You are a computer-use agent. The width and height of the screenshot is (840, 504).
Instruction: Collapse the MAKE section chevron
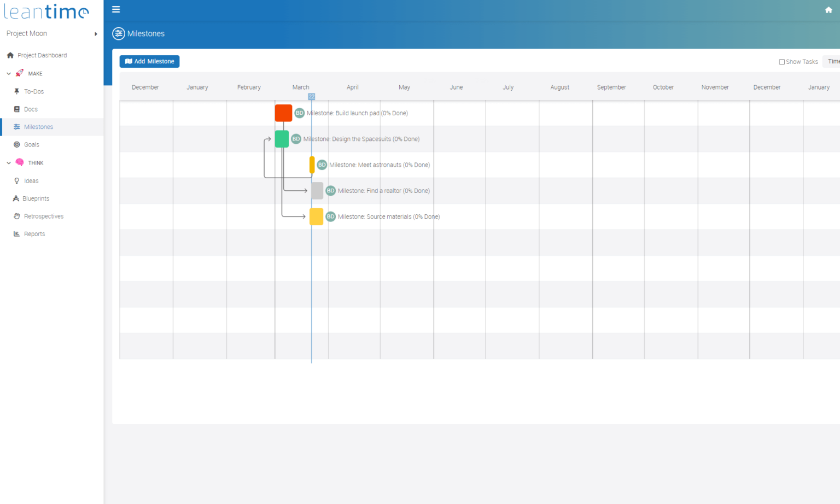click(8, 73)
